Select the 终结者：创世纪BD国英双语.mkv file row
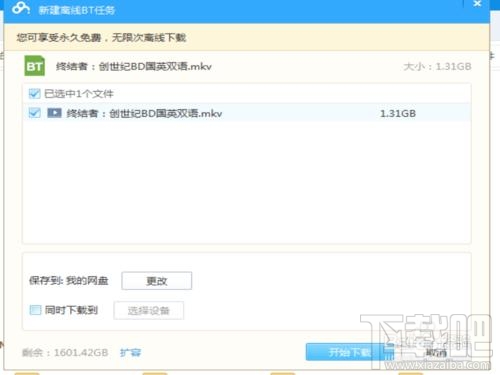500x375 pixels. [247, 113]
